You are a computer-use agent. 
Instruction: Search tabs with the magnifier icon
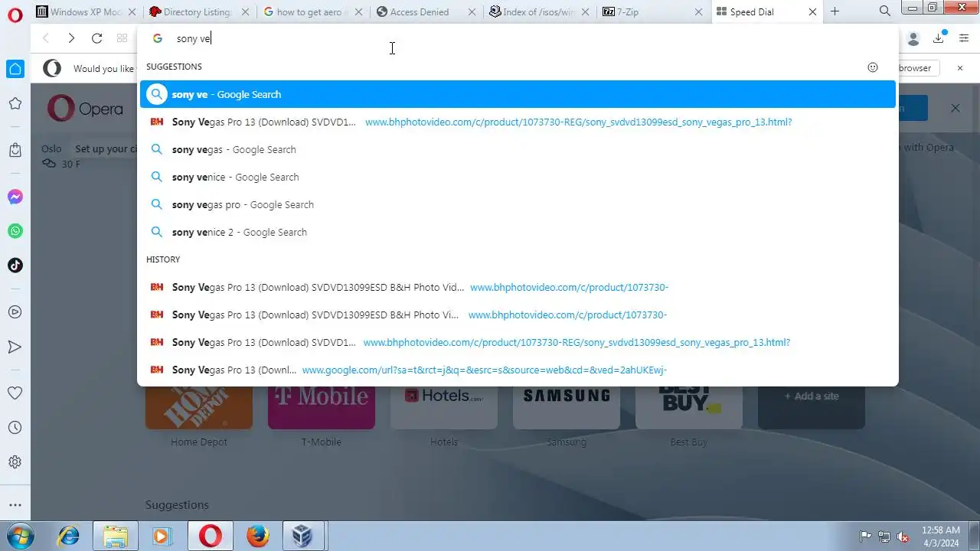pyautogui.click(x=885, y=11)
